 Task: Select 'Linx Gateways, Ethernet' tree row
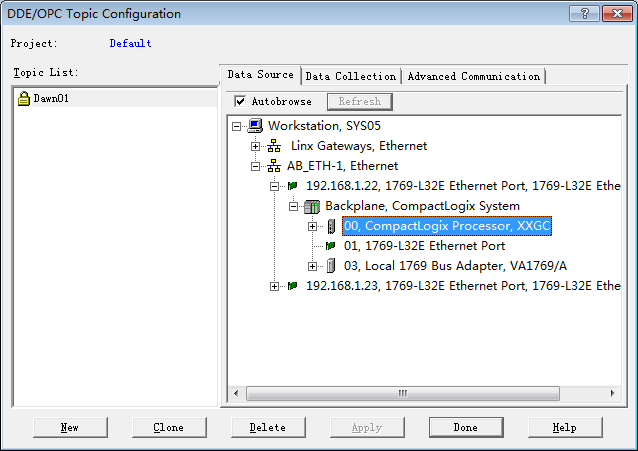pos(359,146)
